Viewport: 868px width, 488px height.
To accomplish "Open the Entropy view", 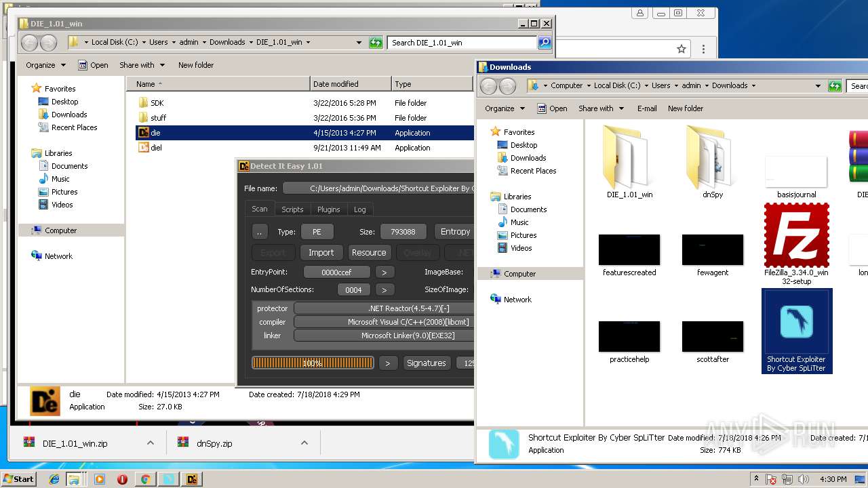I will tap(454, 232).
